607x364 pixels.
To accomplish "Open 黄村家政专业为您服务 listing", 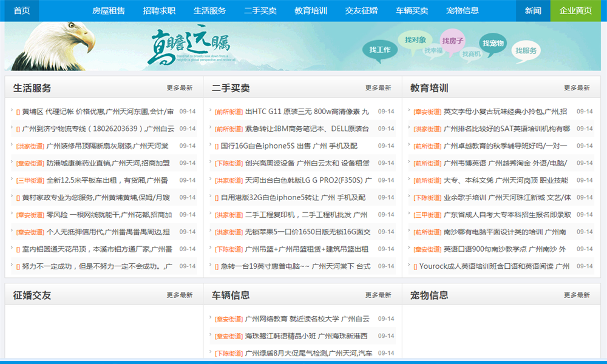I will (96, 197).
